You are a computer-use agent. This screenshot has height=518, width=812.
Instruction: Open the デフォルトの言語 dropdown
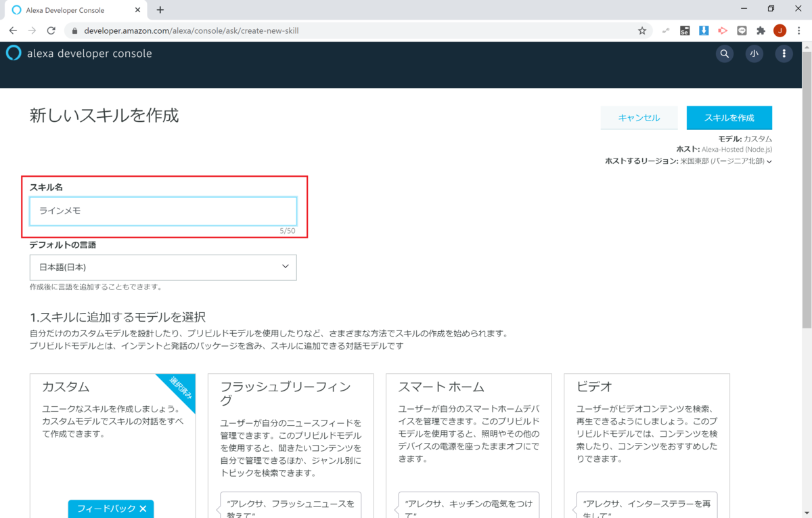pyautogui.click(x=162, y=267)
